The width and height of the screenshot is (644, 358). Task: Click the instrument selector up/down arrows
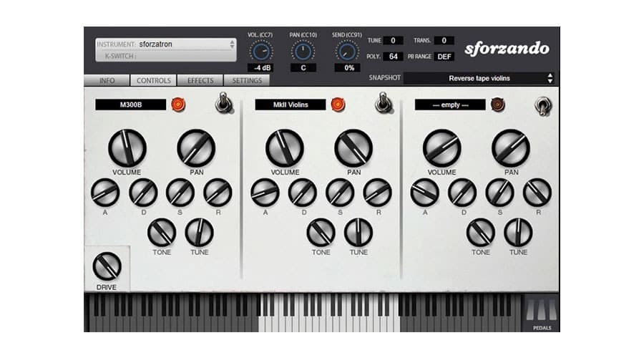232,44
